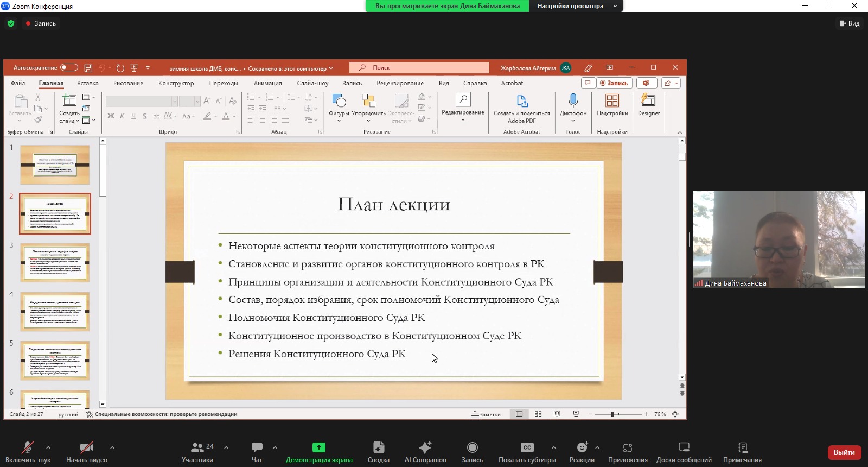Open the Файл menu
Image resolution: width=868 pixels, height=467 pixels.
pos(18,83)
